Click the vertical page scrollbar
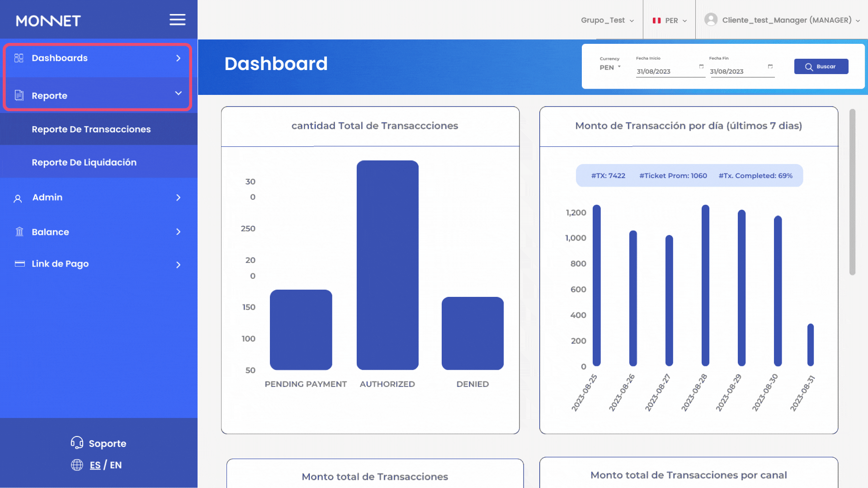This screenshot has width=868, height=488. pos(852,192)
